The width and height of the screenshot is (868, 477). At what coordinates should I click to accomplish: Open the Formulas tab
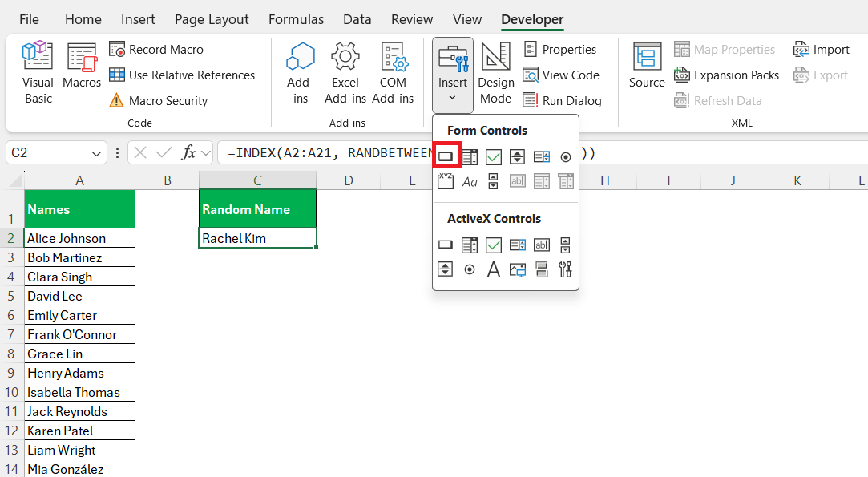297,19
